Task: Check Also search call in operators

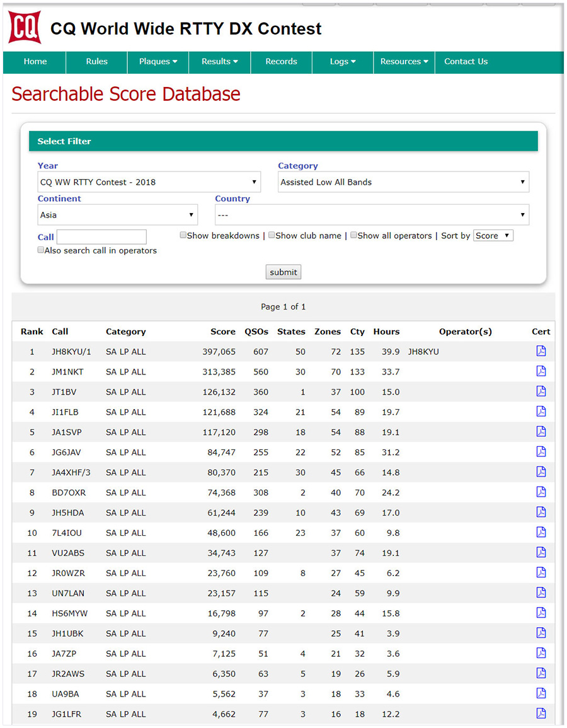Action: [41, 250]
